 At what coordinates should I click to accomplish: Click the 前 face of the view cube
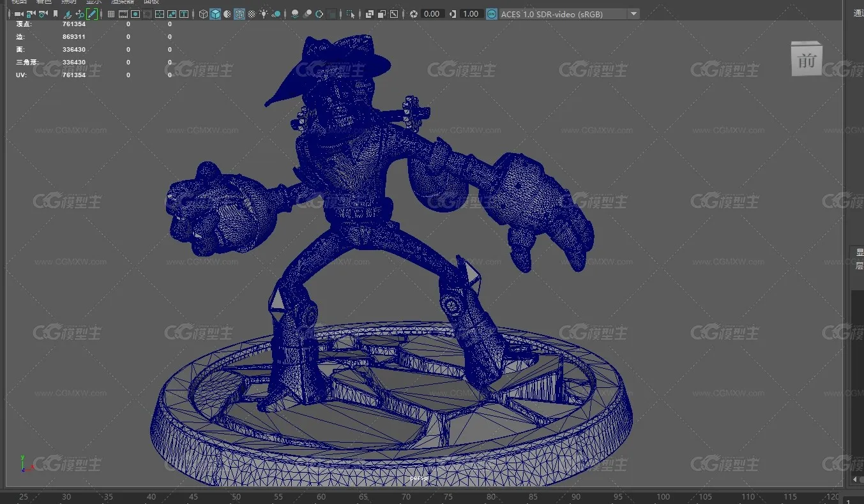(x=807, y=59)
